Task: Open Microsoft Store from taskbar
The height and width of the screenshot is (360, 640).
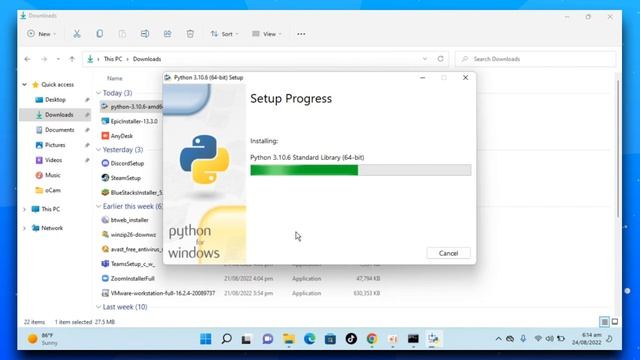Action: pos(330,339)
